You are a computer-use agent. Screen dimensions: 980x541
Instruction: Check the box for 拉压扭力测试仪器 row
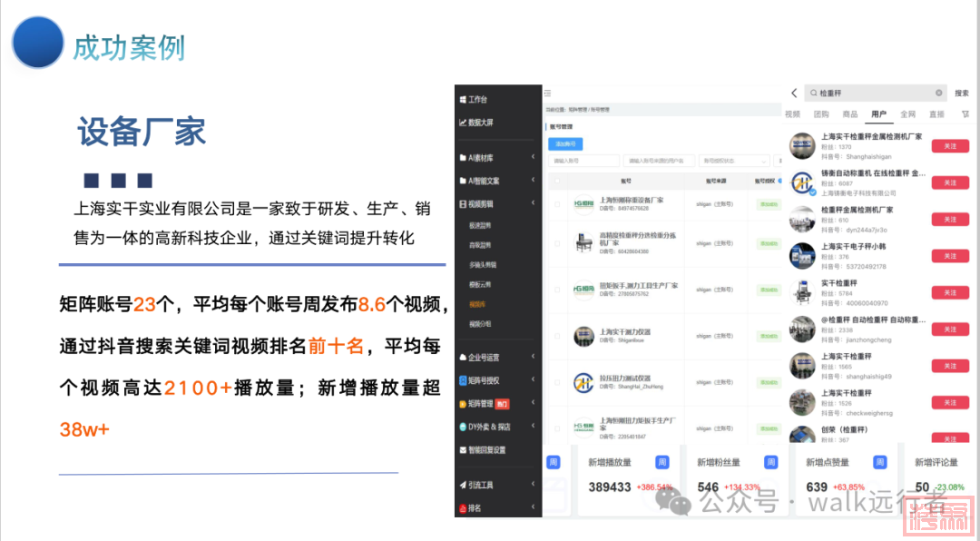tap(557, 382)
